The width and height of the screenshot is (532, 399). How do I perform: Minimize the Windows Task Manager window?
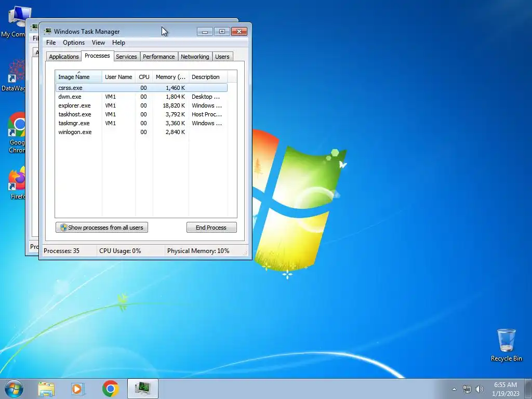click(x=205, y=32)
